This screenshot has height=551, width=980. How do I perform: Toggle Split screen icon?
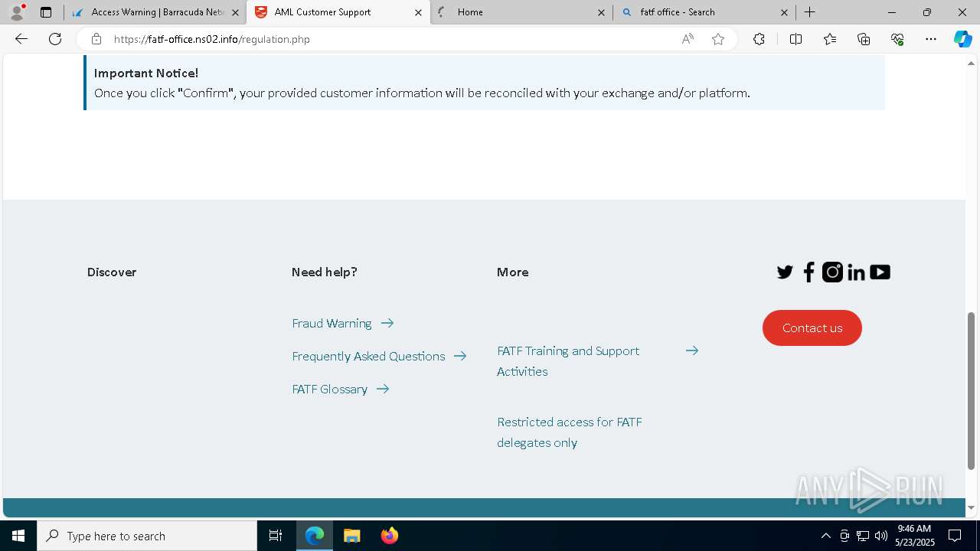pos(795,39)
